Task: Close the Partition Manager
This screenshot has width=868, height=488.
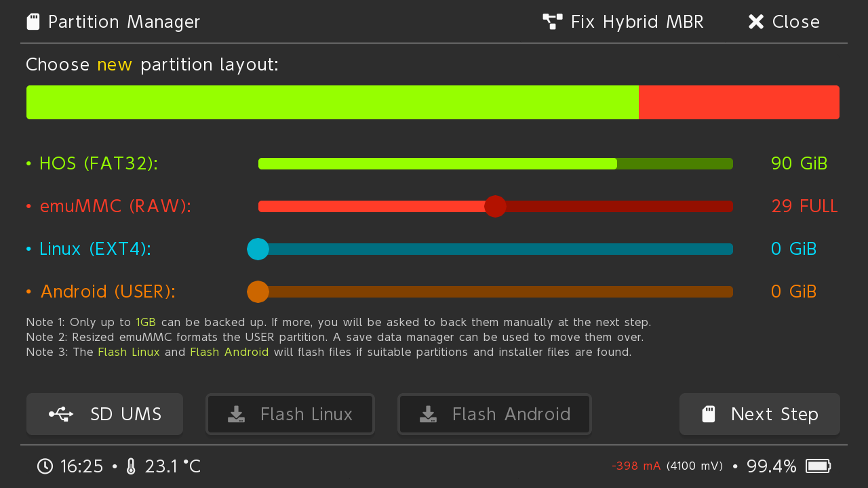Action: 784,22
